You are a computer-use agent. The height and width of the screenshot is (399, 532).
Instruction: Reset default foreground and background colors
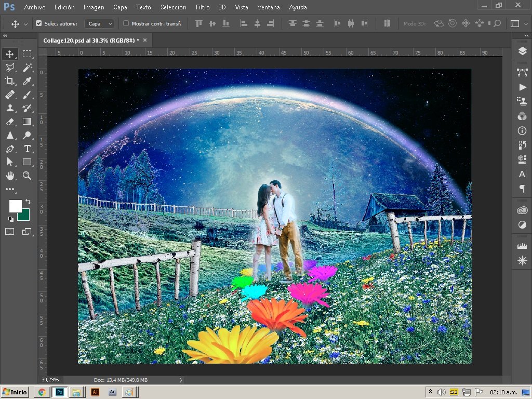point(11,219)
